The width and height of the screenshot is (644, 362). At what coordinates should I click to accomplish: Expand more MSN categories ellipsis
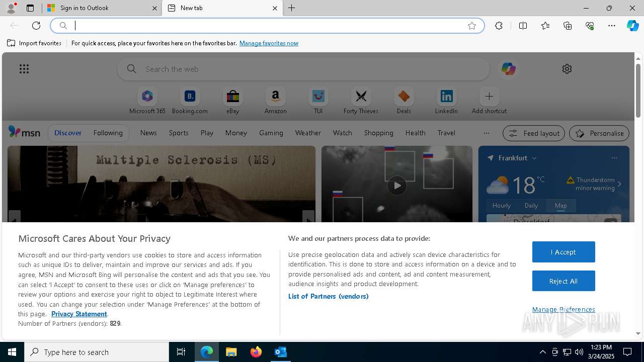486,133
